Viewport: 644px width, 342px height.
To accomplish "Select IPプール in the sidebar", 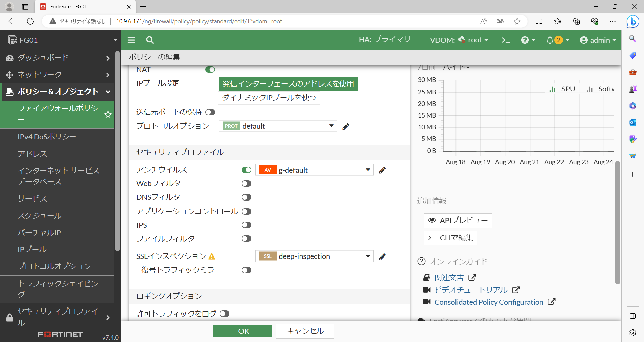I will click(32, 249).
